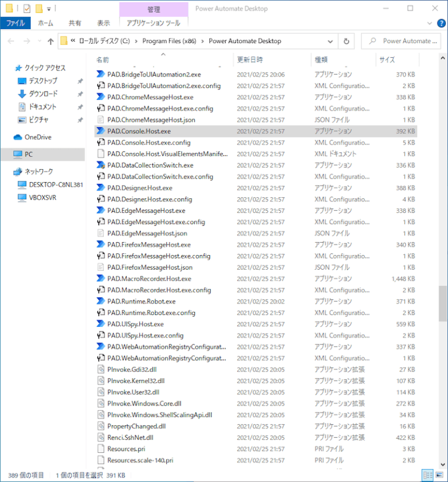
Task: Open the ファイル menu tab
Action: pyautogui.click(x=16, y=23)
